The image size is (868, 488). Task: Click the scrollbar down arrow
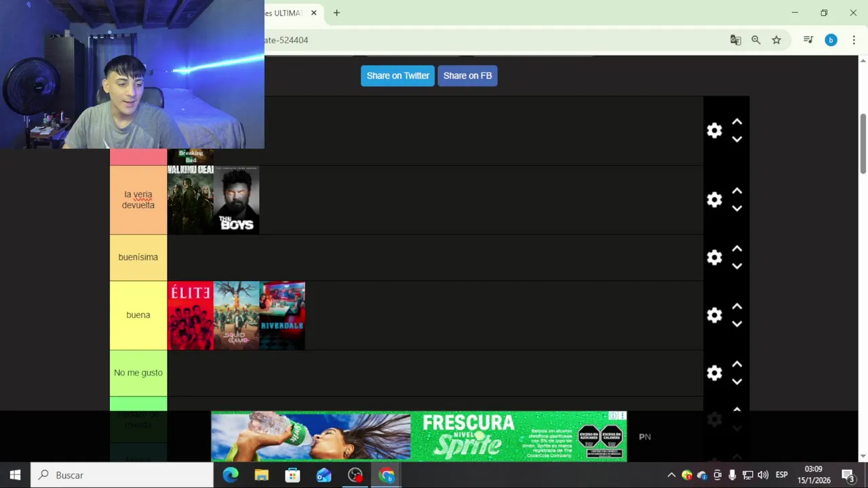pos(863,456)
